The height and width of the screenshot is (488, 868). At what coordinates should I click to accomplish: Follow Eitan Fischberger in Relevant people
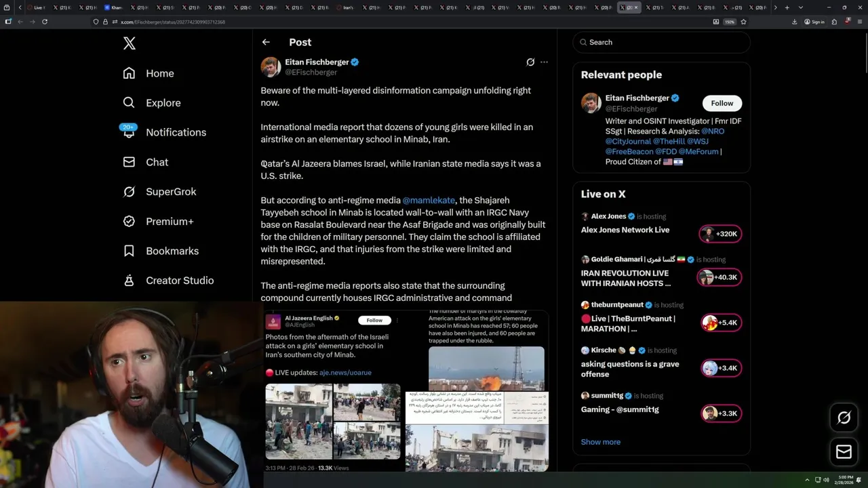[722, 103]
